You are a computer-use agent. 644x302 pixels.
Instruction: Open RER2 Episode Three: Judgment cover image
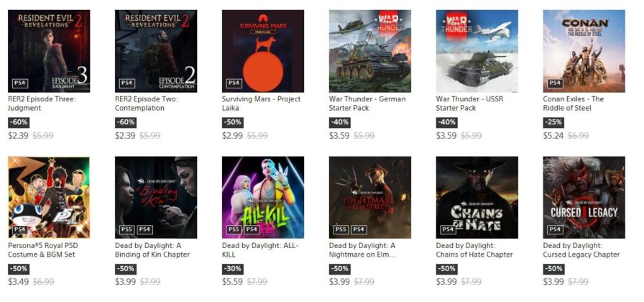[x=49, y=51]
